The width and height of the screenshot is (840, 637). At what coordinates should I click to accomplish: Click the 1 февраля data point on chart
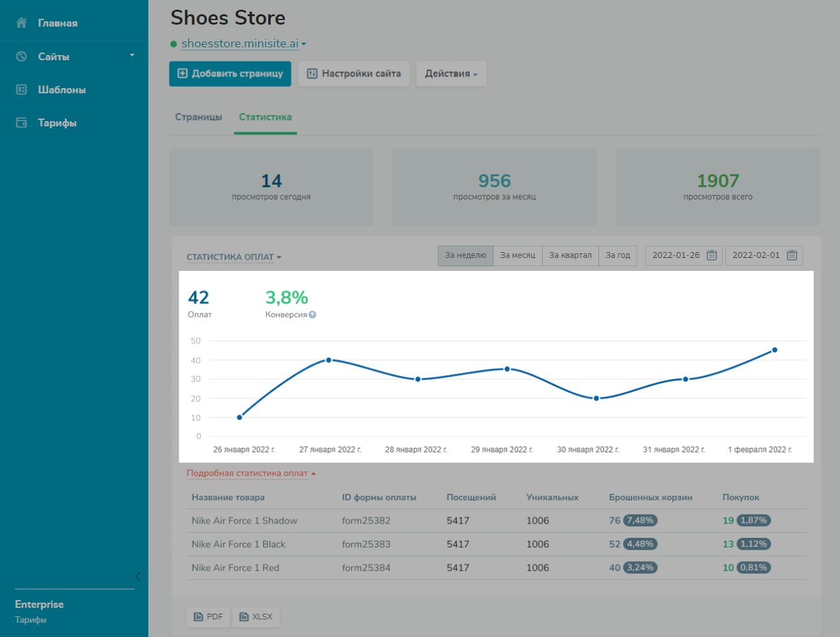[775, 350]
